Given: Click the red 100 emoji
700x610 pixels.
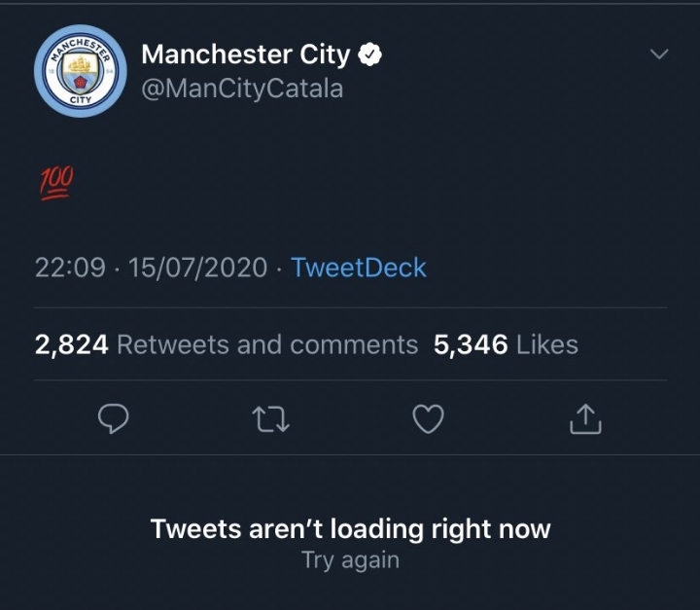Looking at the screenshot, I should 54,181.
